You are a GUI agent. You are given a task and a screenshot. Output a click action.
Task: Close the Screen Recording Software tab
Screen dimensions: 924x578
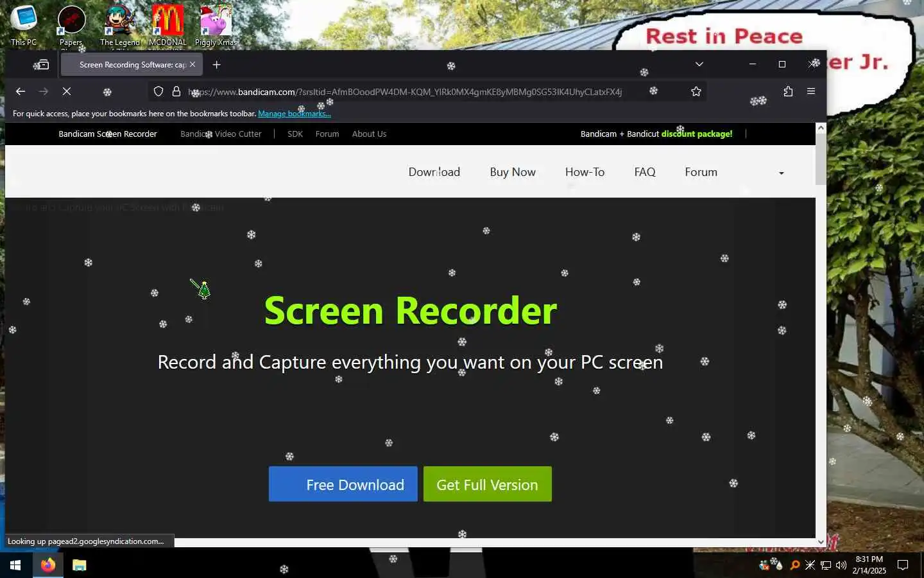pos(193,64)
